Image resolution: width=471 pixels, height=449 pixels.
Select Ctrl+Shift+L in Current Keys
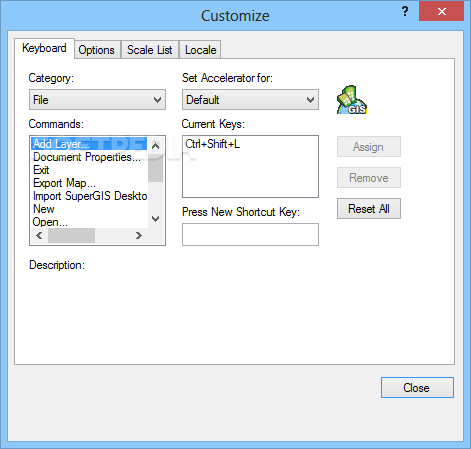pyautogui.click(x=213, y=144)
